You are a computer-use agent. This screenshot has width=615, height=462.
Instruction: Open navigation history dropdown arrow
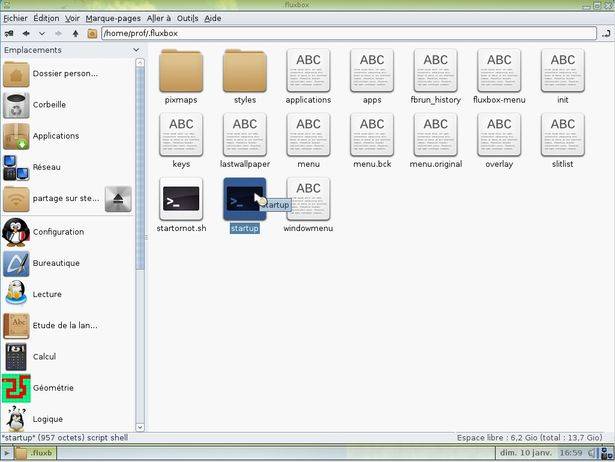[x=42, y=34]
